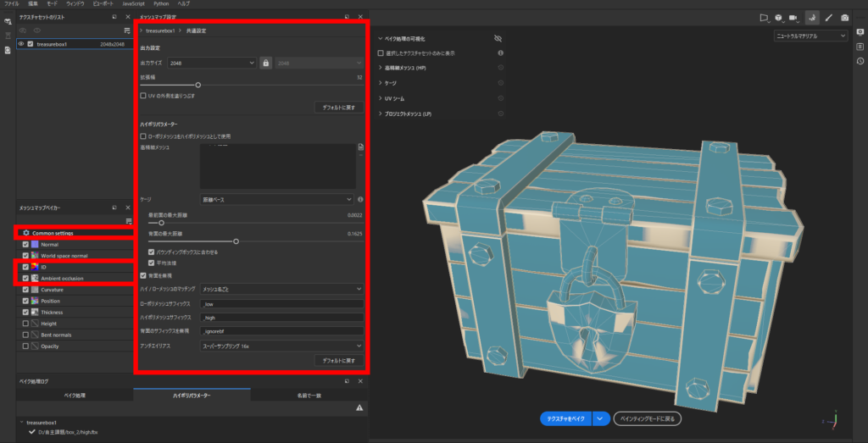
Task: Click the screenshot camera icon in viewport toolbar
Action: 844,17
